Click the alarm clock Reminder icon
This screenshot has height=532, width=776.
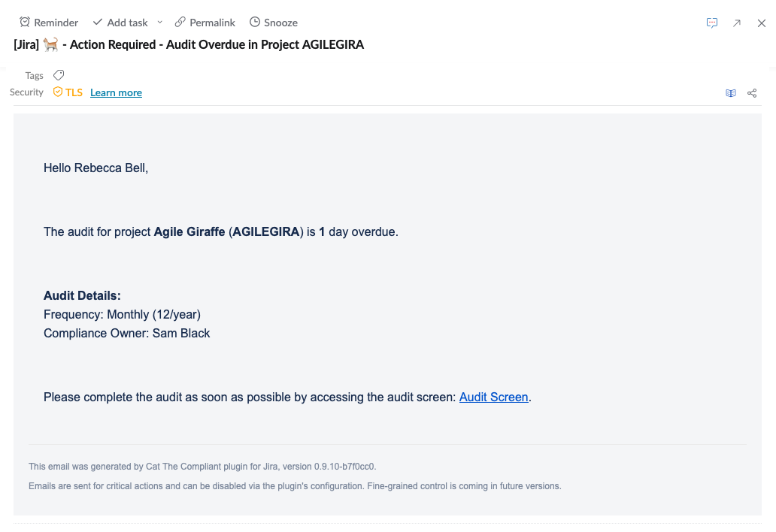click(x=25, y=22)
